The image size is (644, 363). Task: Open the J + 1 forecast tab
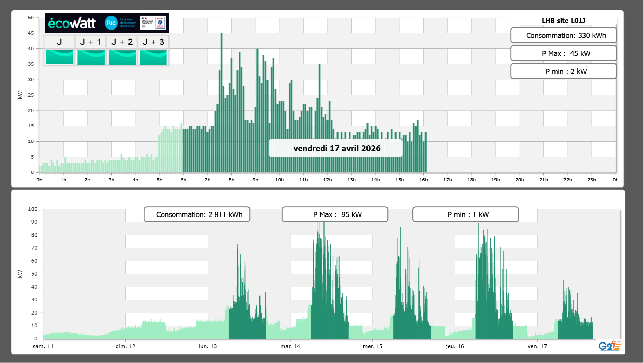91,42
